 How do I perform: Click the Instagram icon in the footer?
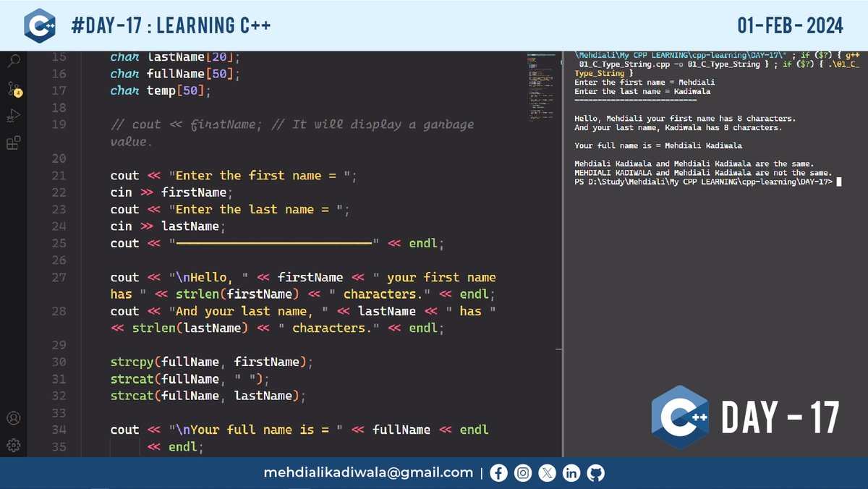(x=523, y=473)
